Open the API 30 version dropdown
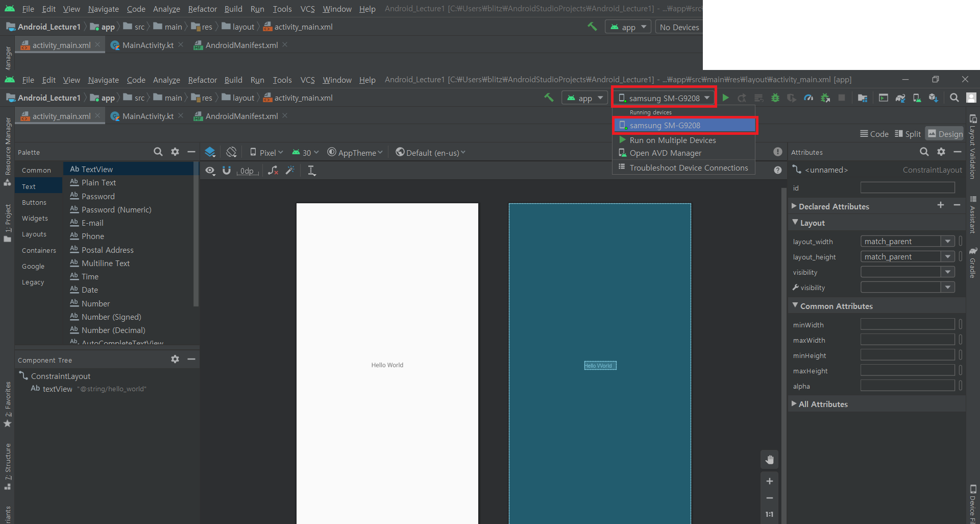980x524 pixels. 305,152
